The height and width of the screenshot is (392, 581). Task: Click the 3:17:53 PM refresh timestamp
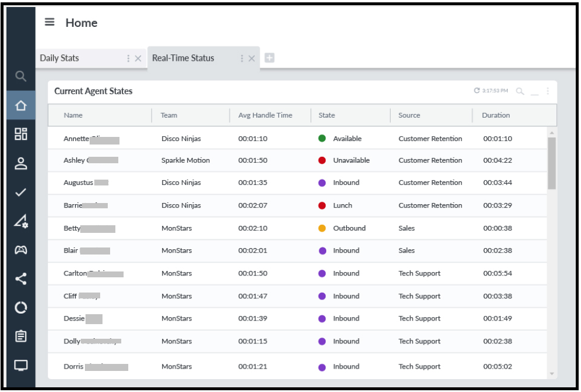click(x=495, y=91)
